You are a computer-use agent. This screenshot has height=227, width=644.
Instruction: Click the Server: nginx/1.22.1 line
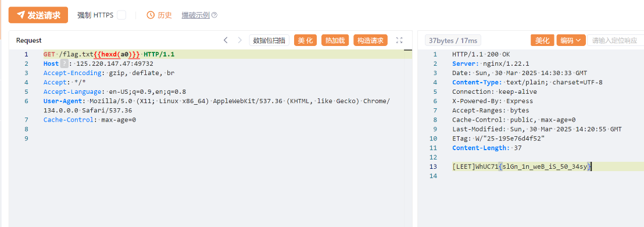(x=491, y=63)
